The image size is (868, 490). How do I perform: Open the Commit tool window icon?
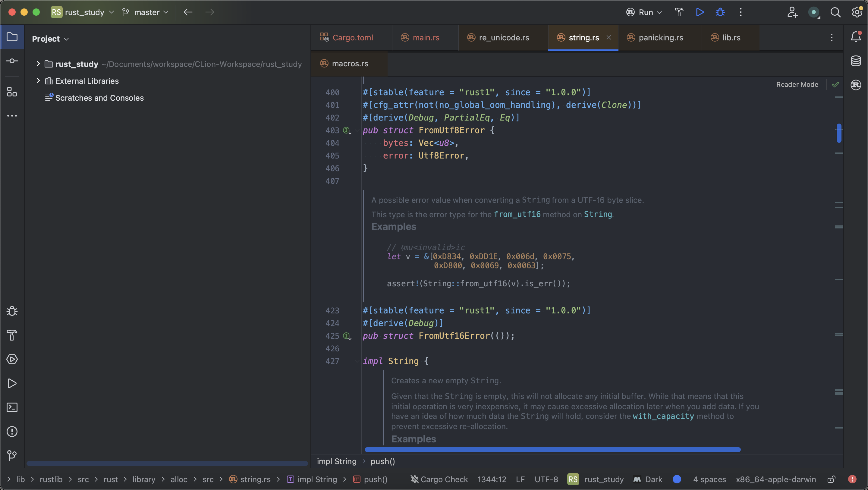12,61
